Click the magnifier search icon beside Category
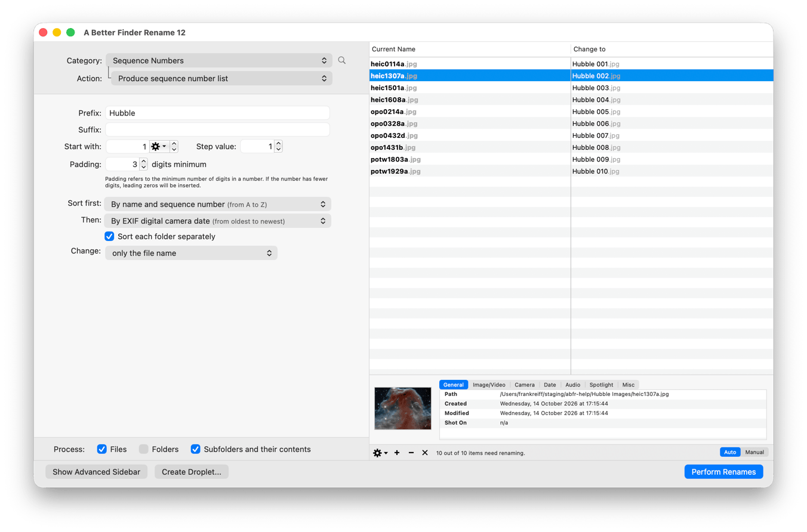807x532 pixels. [x=342, y=60]
